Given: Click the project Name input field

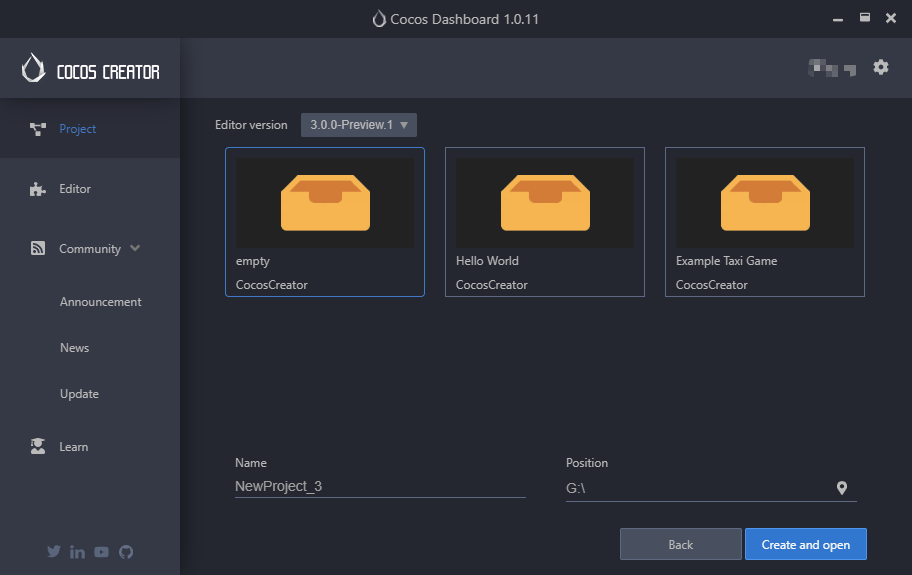Looking at the screenshot, I should point(380,487).
